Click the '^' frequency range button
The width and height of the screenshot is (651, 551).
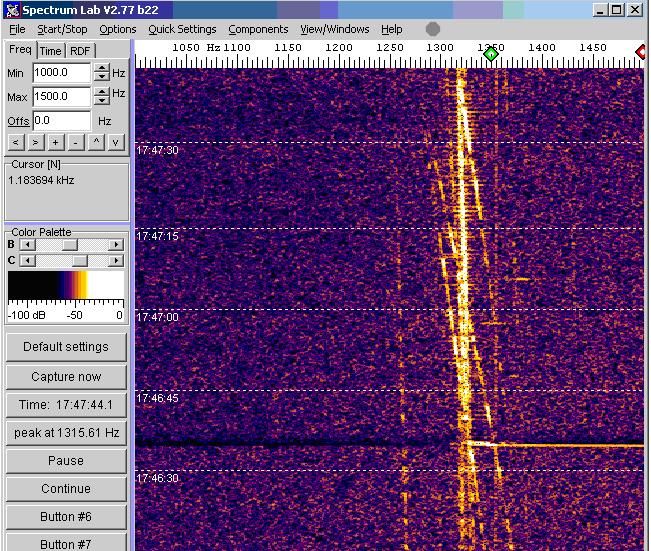(x=96, y=142)
